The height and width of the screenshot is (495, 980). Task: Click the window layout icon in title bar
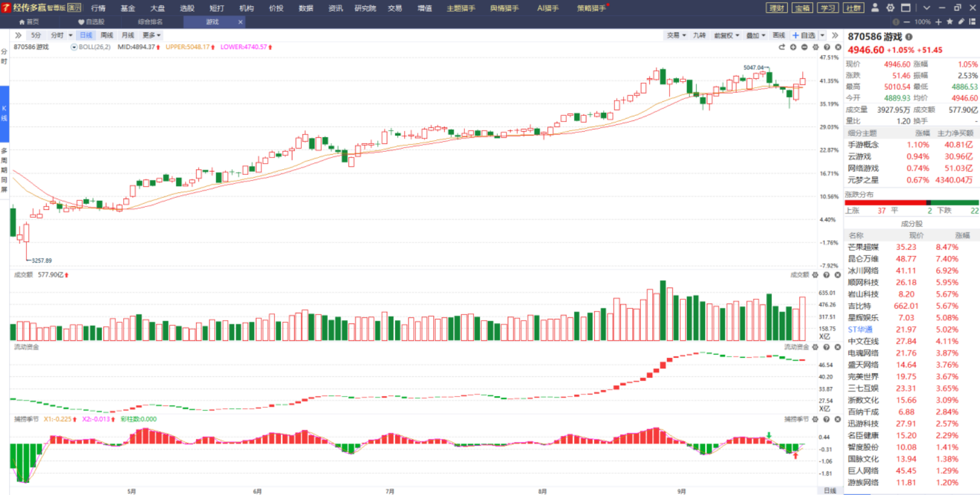click(x=906, y=8)
